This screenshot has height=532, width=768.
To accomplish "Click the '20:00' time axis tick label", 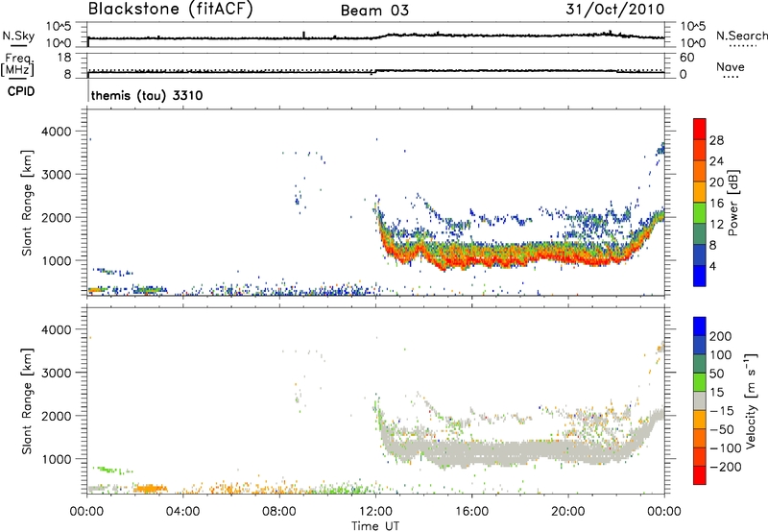I will coord(568,512).
